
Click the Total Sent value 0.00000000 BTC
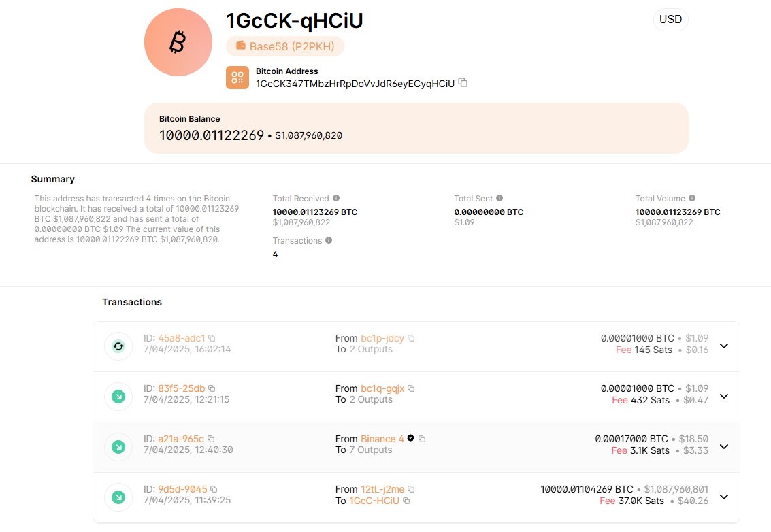(x=489, y=212)
